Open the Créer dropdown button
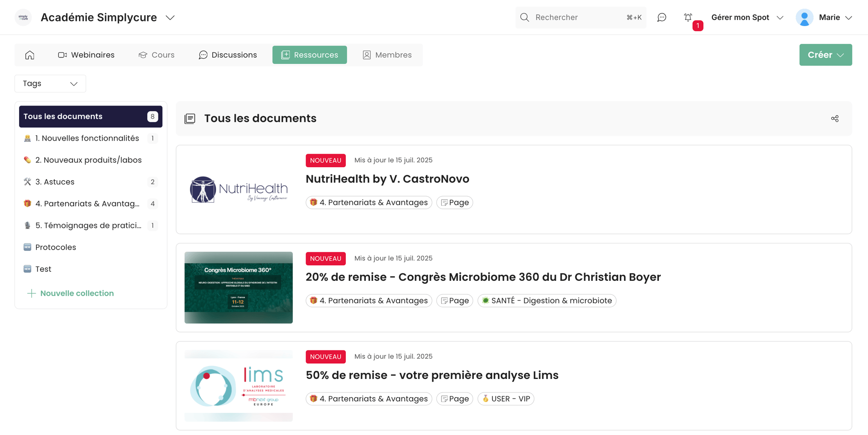This screenshot has height=435, width=868. (825, 55)
